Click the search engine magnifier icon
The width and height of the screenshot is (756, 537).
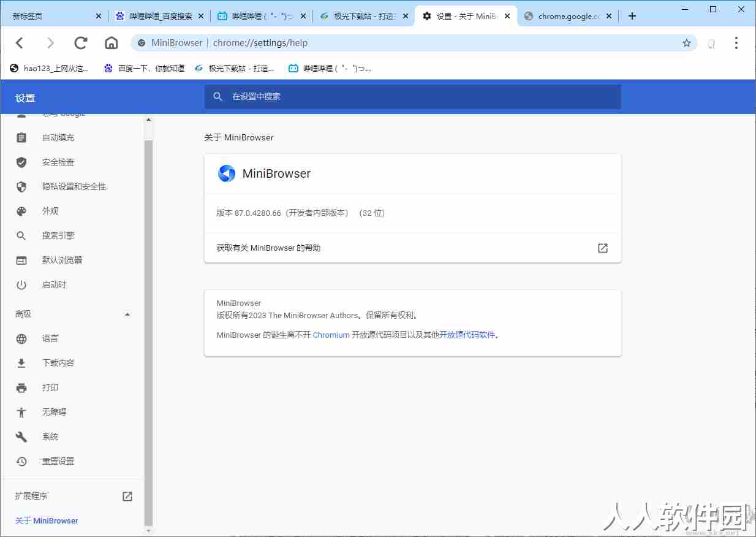point(21,235)
